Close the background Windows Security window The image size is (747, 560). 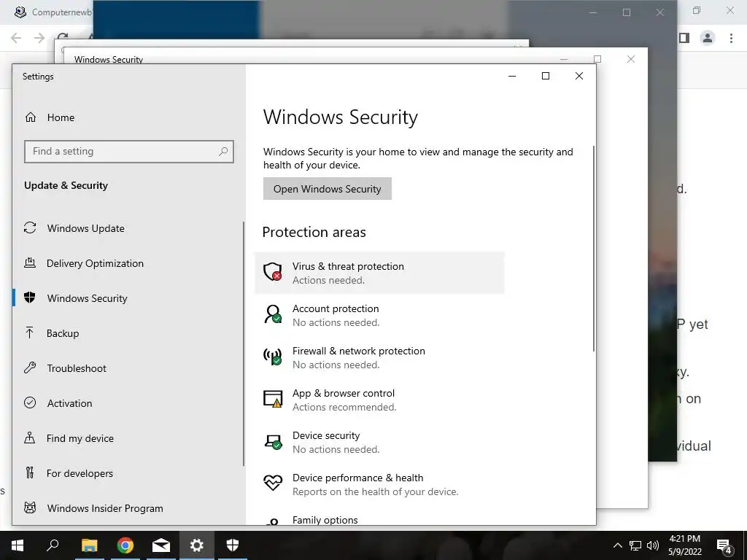pyautogui.click(x=631, y=59)
